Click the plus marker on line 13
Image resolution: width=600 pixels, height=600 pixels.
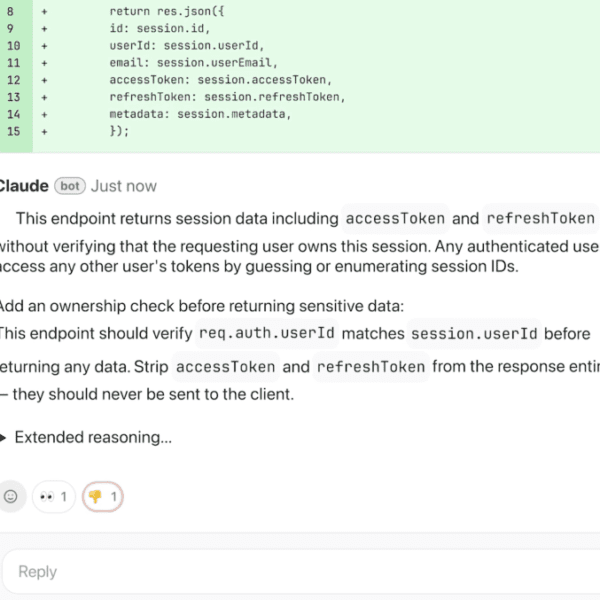[44, 97]
